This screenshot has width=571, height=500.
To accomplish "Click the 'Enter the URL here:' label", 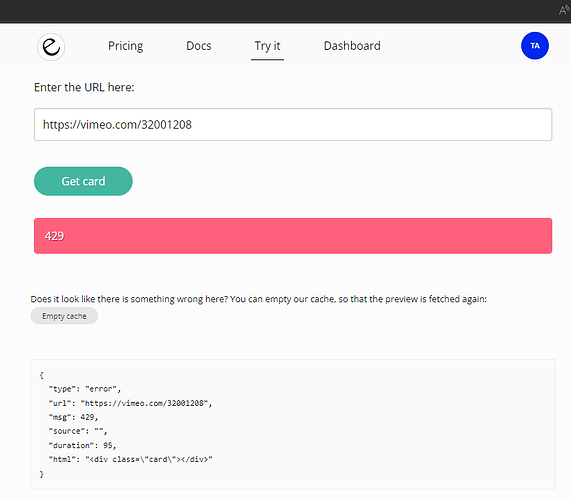I will pos(84,87).
